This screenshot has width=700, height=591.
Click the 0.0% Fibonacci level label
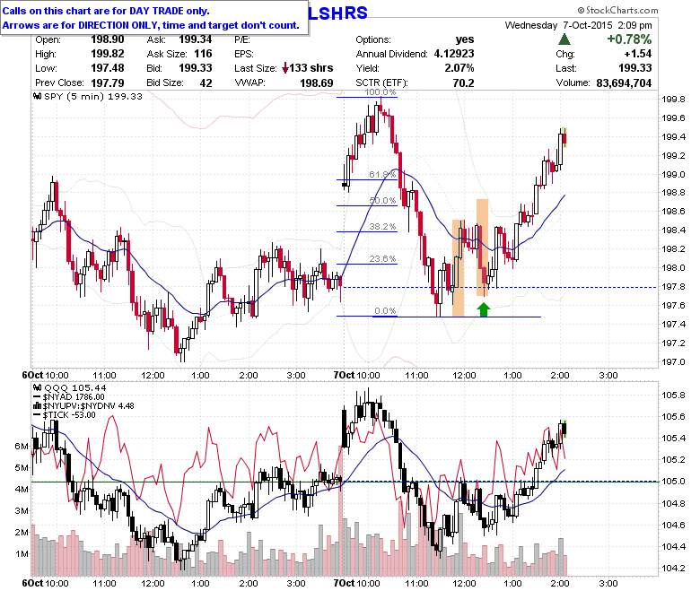[x=385, y=310]
